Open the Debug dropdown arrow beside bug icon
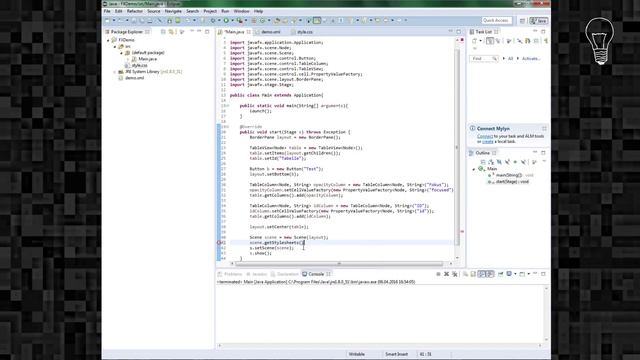Screen dimensions: 640x360 (x=219, y=20)
